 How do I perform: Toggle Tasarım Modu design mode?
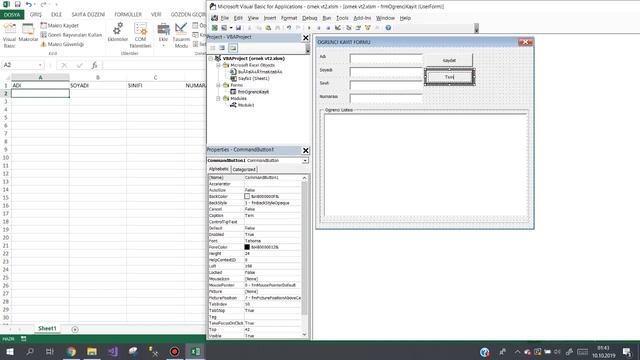coord(181,35)
